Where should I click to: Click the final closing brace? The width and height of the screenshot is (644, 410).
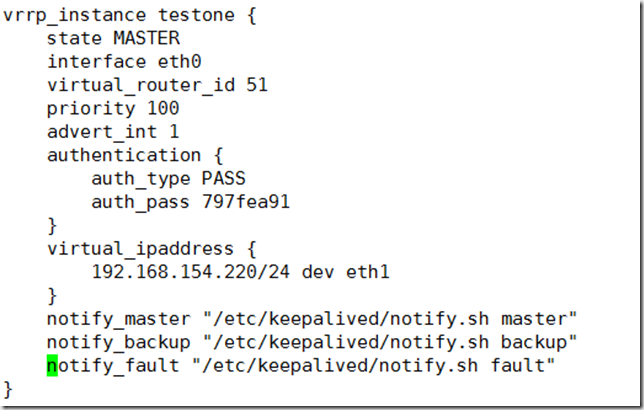coord(9,388)
